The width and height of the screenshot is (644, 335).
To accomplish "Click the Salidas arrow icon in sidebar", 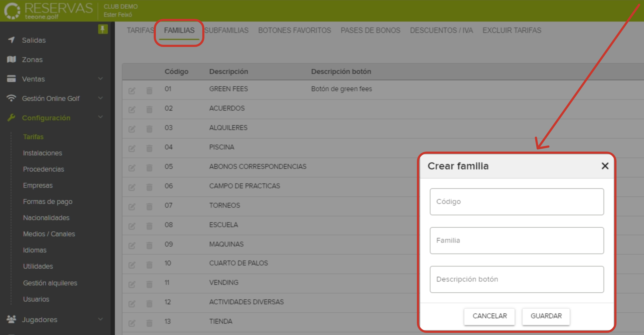I will pyautogui.click(x=11, y=40).
